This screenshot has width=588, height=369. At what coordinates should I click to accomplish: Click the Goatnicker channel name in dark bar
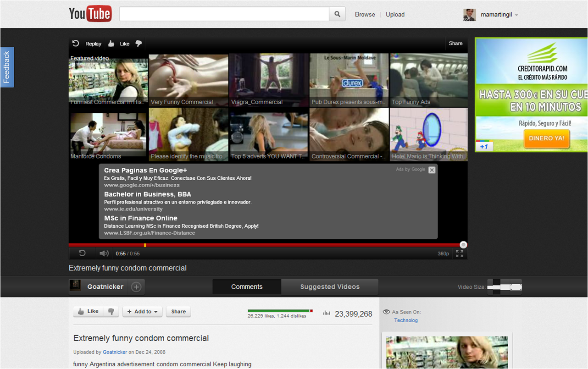click(105, 287)
